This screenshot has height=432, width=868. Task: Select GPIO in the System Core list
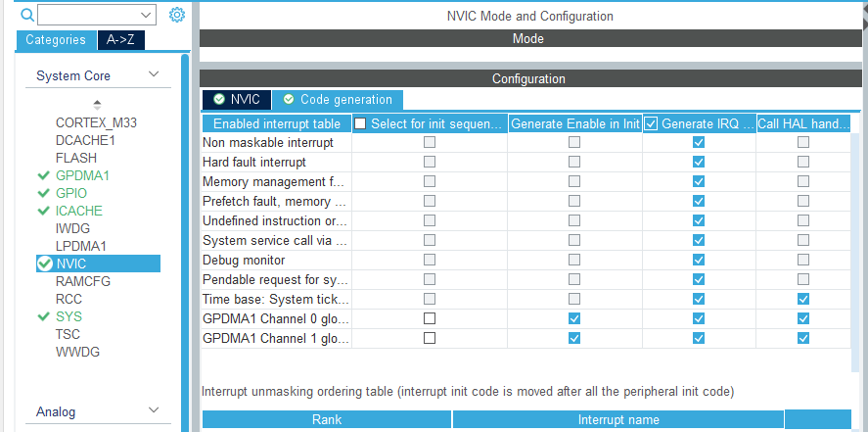[x=71, y=193]
